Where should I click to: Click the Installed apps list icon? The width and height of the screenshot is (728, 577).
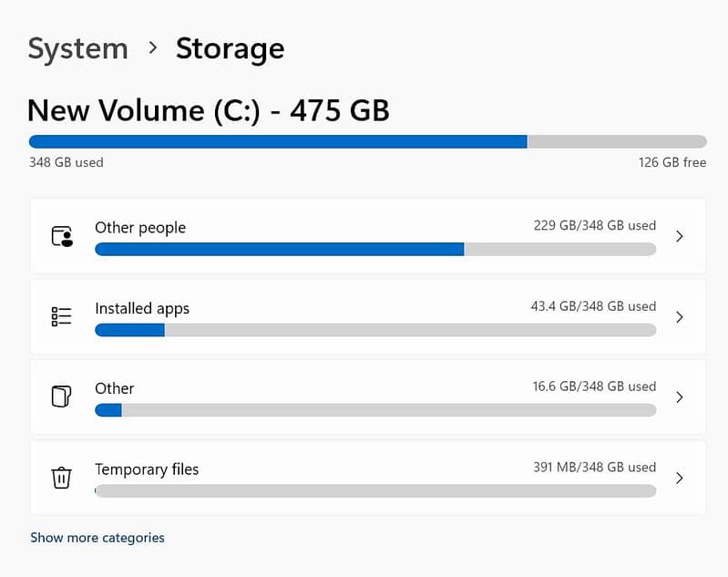(61, 316)
